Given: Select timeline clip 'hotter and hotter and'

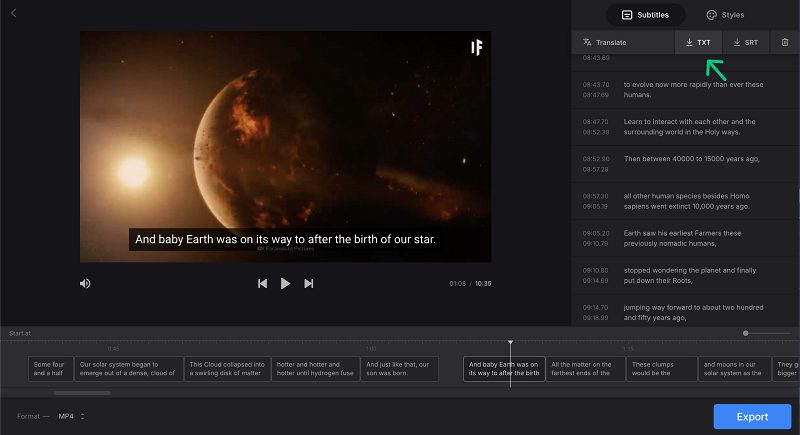Looking at the screenshot, I should (316, 369).
